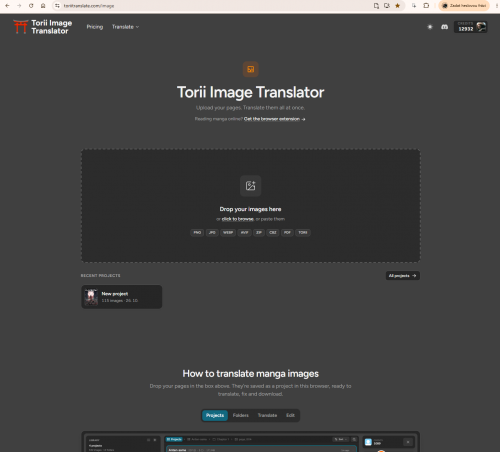This screenshot has height=452, width=500.
Task: Select the Folders tab
Action: [241, 415]
